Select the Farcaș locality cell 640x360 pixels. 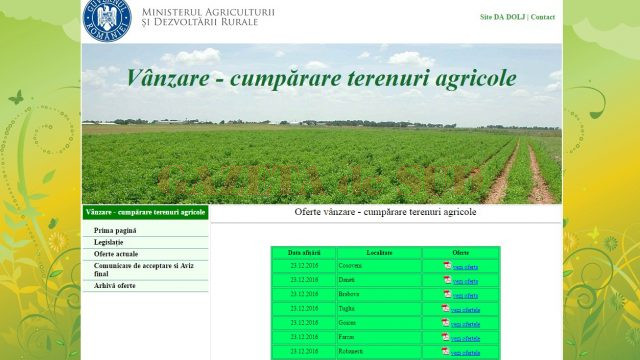(x=379, y=337)
